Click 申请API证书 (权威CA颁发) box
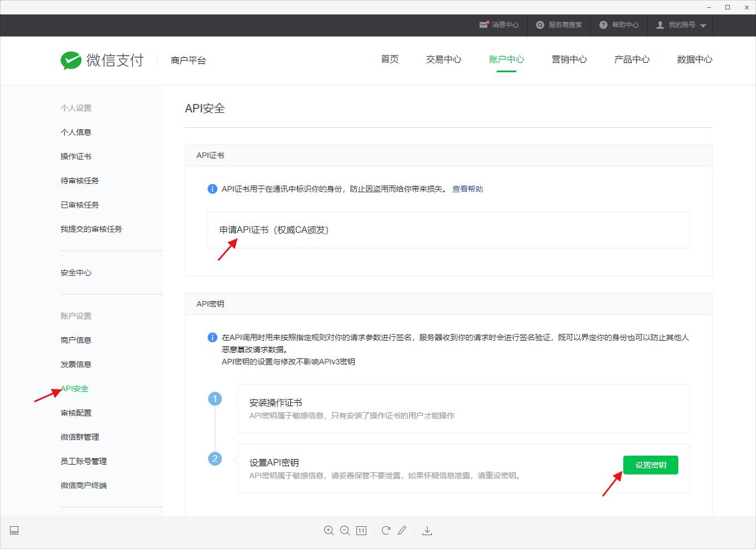This screenshot has height=549, width=756. (x=449, y=230)
